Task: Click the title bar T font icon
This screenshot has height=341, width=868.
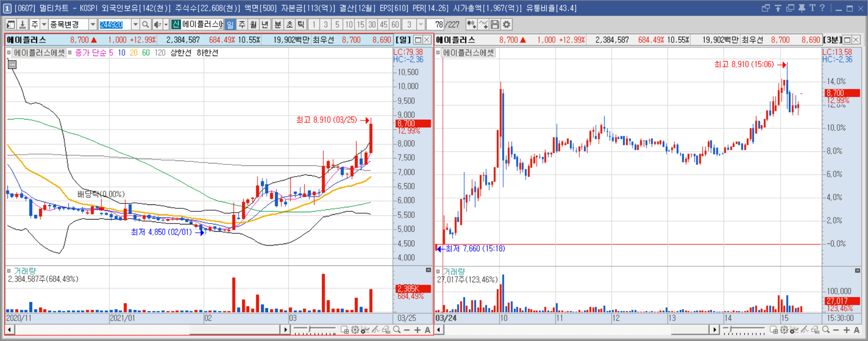Action: (812, 8)
